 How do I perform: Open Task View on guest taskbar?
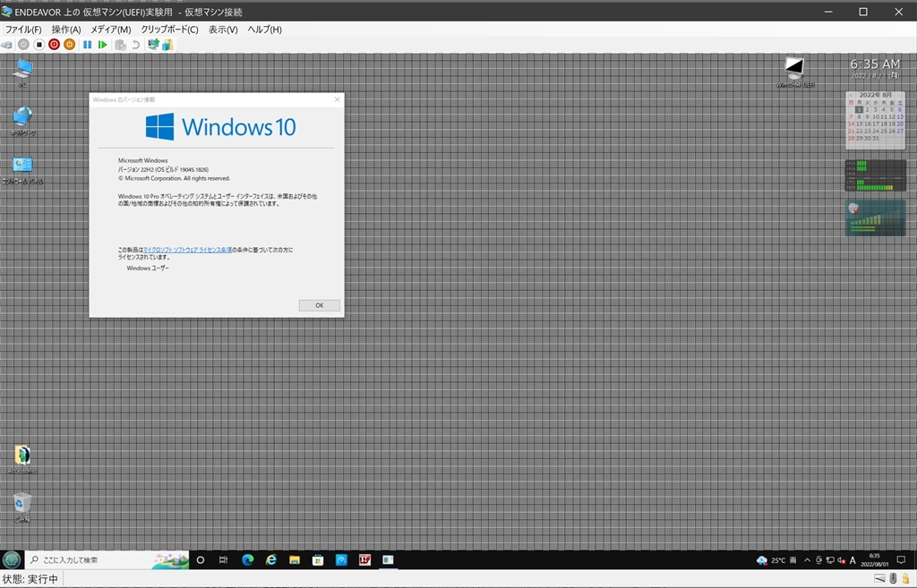(223, 560)
